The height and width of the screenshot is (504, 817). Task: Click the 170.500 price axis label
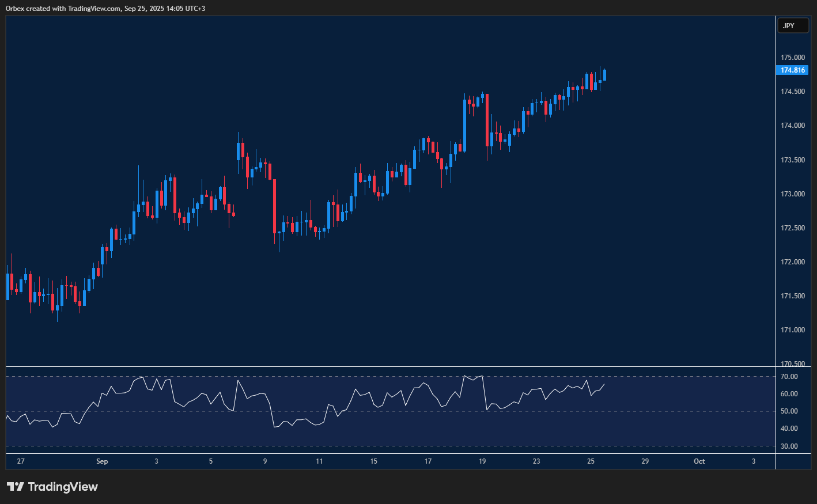792,363
